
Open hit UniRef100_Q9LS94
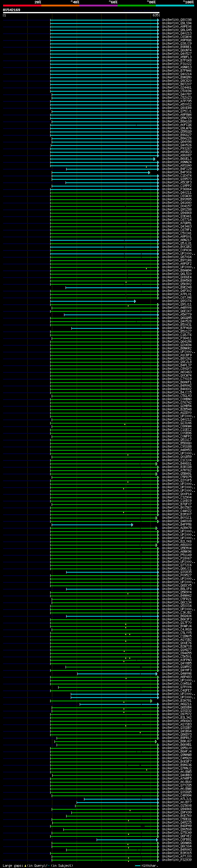point(176,23)
